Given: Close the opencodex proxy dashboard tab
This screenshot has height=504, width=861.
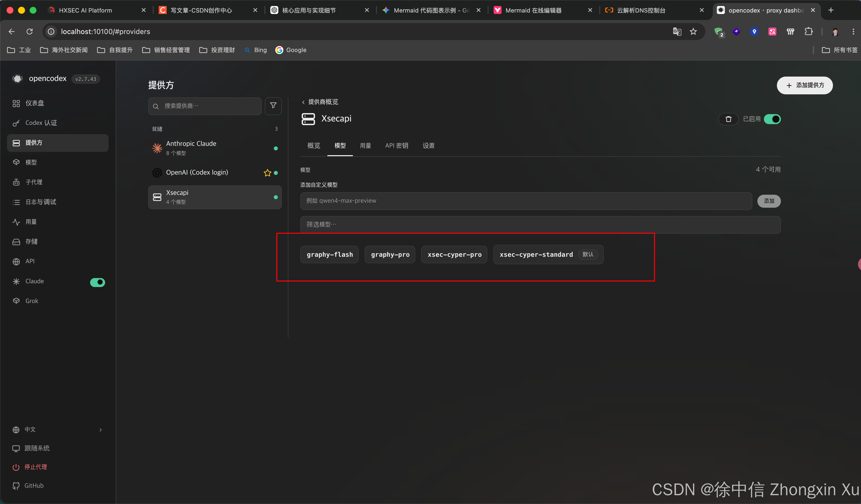Looking at the screenshot, I should 813,10.
